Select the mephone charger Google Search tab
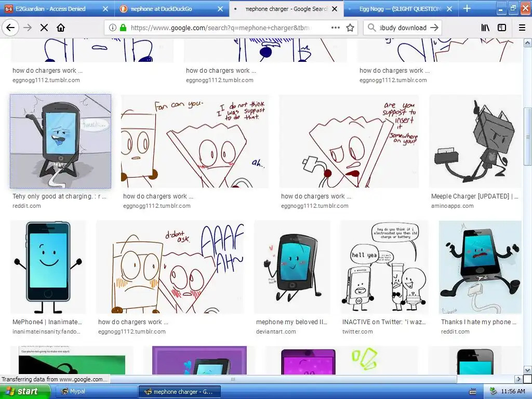 pyautogui.click(x=286, y=9)
